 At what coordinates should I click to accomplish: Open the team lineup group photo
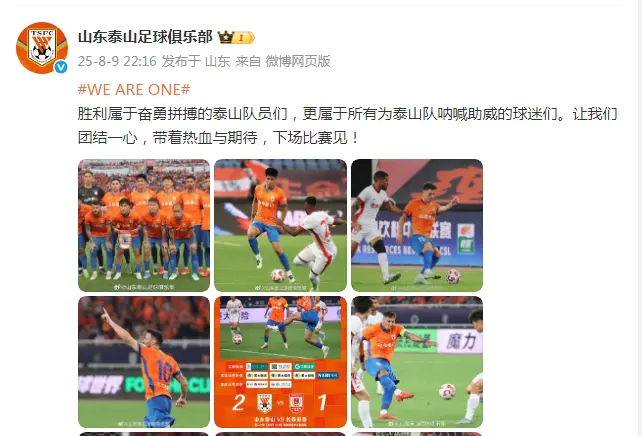pyautogui.click(x=144, y=225)
